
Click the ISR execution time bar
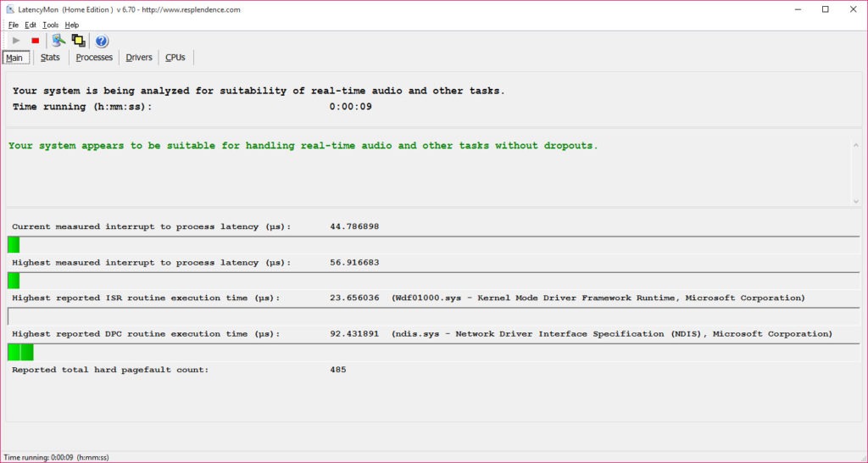click(x=433, y=316)
